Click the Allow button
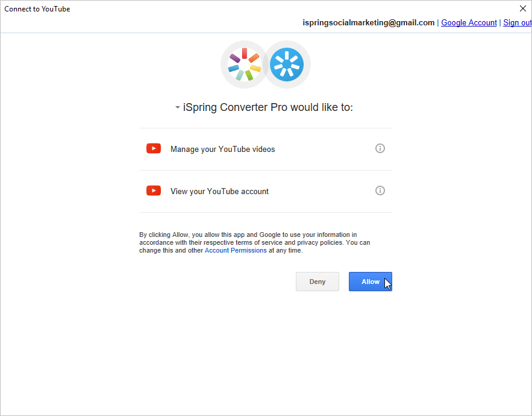The height and width of the screenshot is (416, 532). click(370, 282)
